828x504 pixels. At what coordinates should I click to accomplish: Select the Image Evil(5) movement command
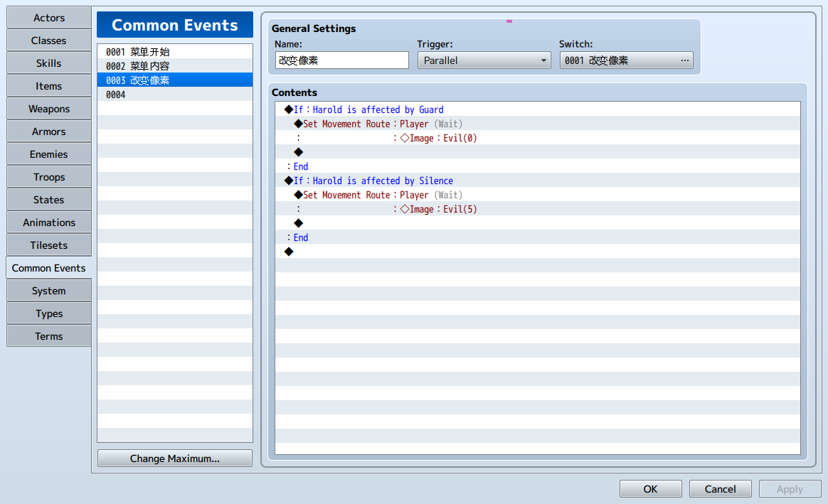pyautogui.click(x=538, y=209)
